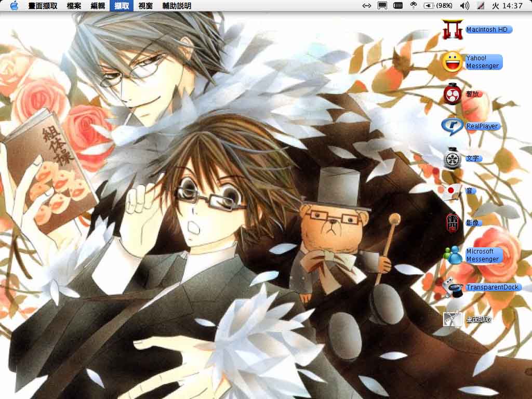Select the Yahoo! Messenger smiley icon
Screen dimensions: 532x399
(453, 62)
